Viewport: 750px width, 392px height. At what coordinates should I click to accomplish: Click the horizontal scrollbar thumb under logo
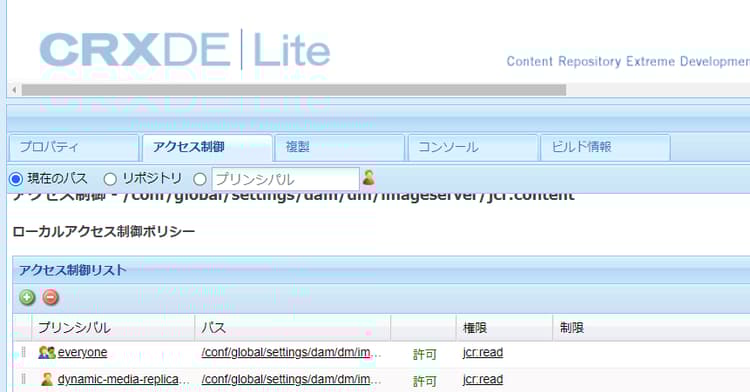pyautogui.click(x=294, y=90)
